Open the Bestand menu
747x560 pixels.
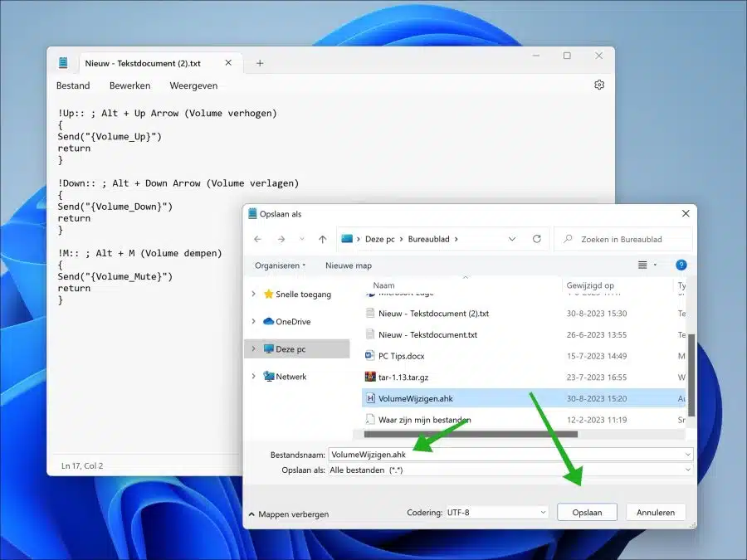pos(73,85)
